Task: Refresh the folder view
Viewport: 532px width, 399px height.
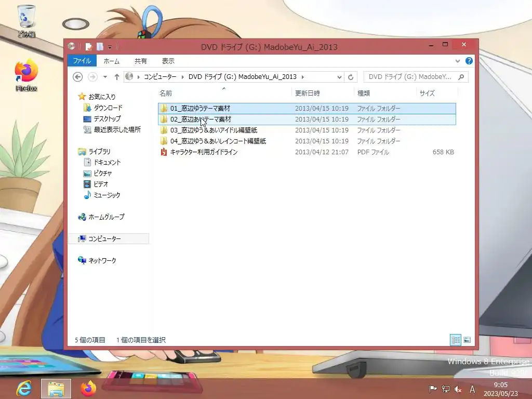Action: [351, 77]
